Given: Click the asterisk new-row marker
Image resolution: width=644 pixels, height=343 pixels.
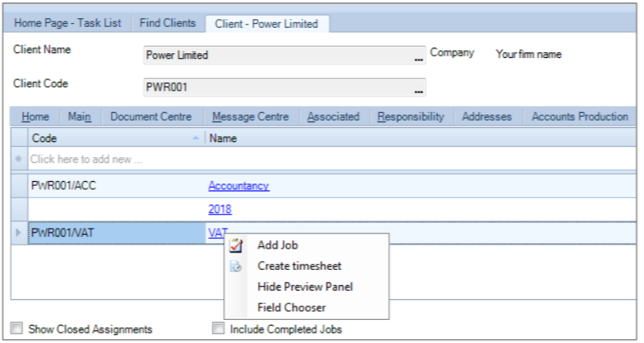Looking at the screenshot, I should point(18,159).
